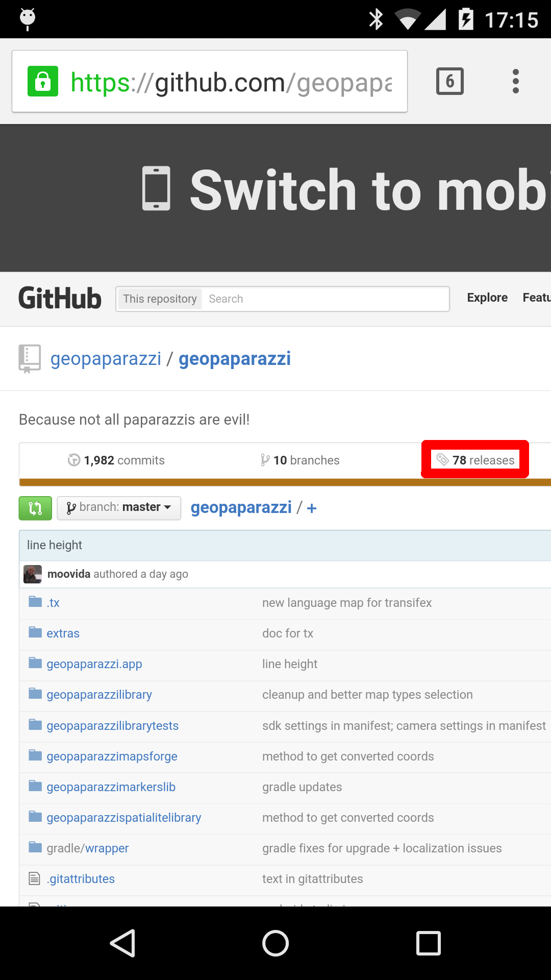Open the 78 releases tab
551x980 pixels.
tap(475, 460)
